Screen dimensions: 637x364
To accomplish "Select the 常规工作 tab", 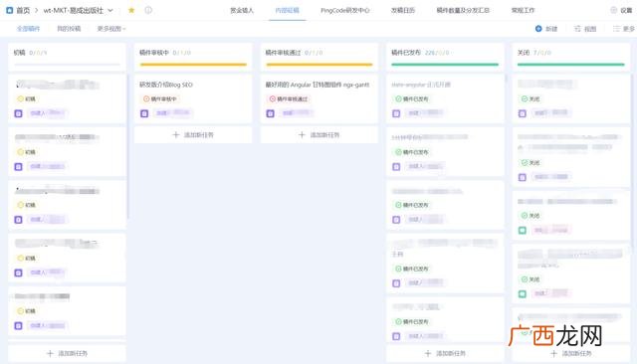I will [523, 10].
